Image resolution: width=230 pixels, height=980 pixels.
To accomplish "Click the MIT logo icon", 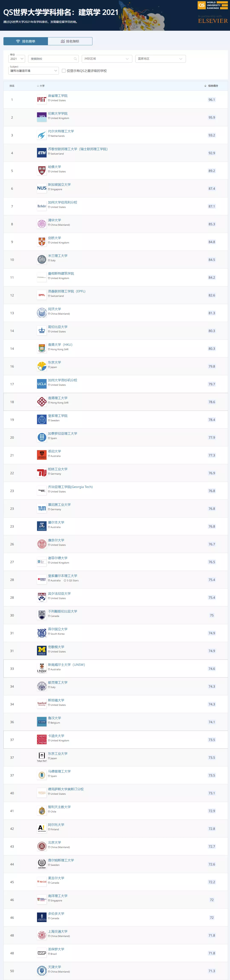I will click(42, 100).
